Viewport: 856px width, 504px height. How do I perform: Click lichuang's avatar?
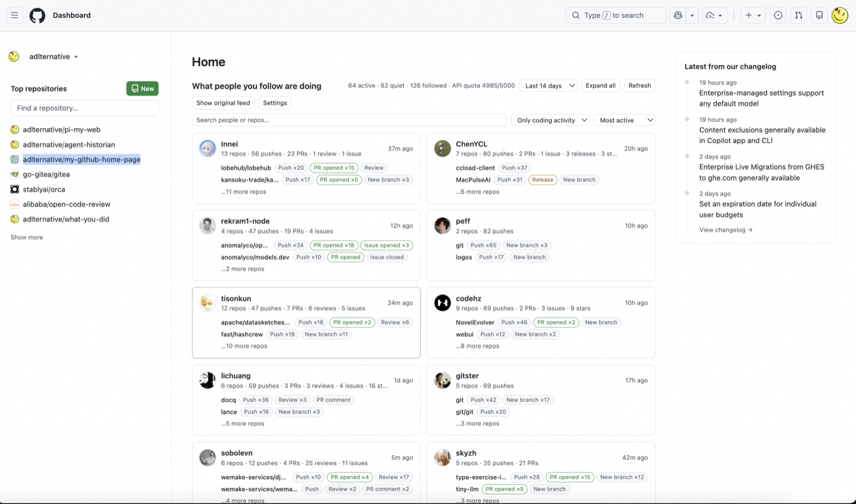[207, 380]
